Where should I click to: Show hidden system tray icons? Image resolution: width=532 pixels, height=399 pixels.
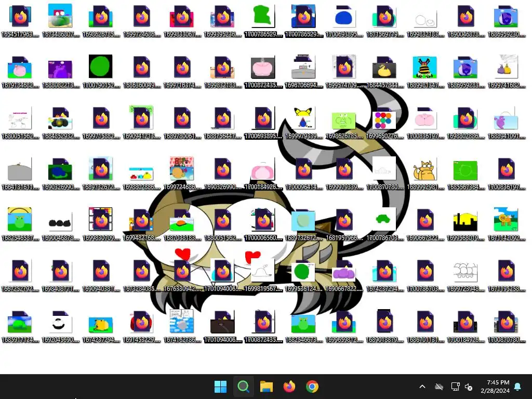click(422, 387)
